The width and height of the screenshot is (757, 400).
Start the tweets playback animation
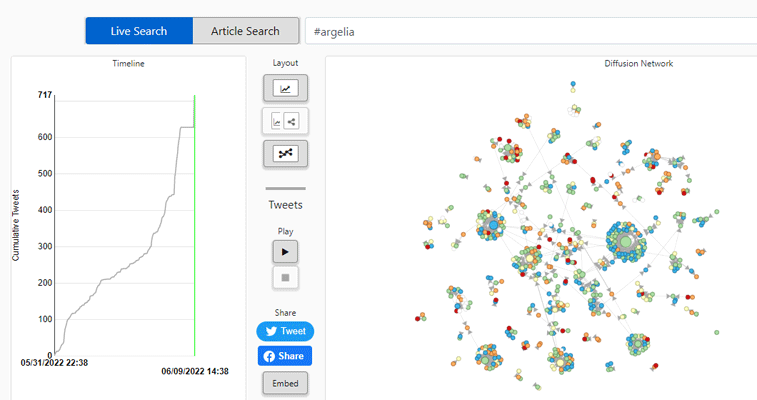coord(285,251)
